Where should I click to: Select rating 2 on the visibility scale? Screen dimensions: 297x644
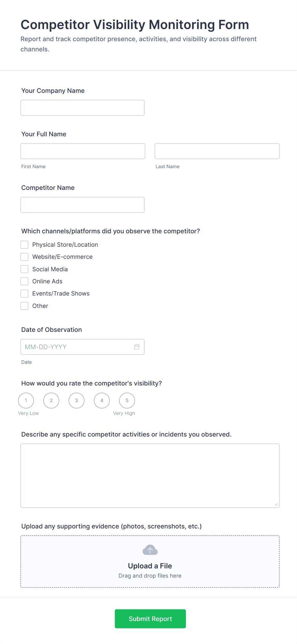pyautogui.click(x=51, y=400)
